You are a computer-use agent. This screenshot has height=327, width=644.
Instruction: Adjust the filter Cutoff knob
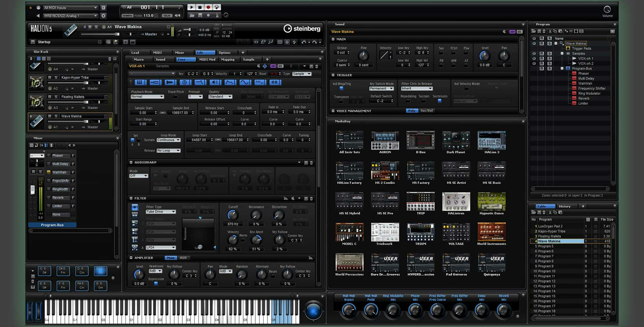pyautogui.click(x=233, y=215)
